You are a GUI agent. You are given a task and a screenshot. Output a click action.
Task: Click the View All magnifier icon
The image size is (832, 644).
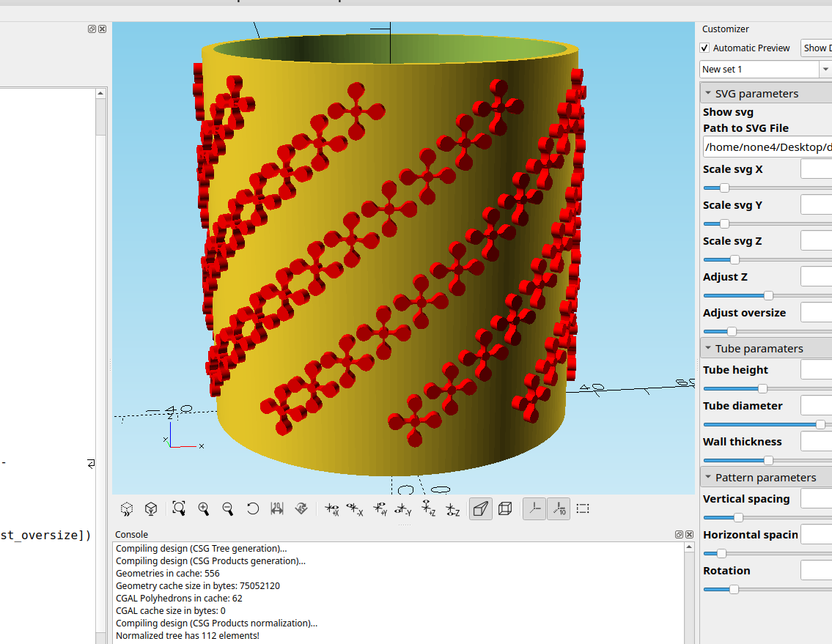[179, 508]
